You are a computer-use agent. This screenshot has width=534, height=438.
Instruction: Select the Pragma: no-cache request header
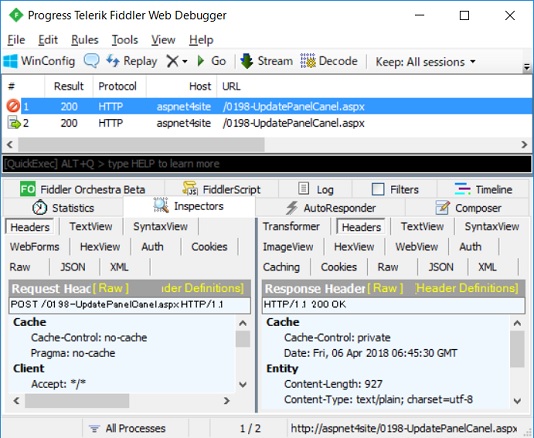coord(73,353)
